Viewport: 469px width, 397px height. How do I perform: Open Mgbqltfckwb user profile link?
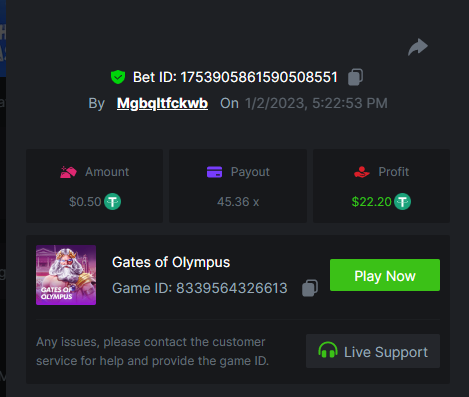pyautogui.click(x=162, y=103)
